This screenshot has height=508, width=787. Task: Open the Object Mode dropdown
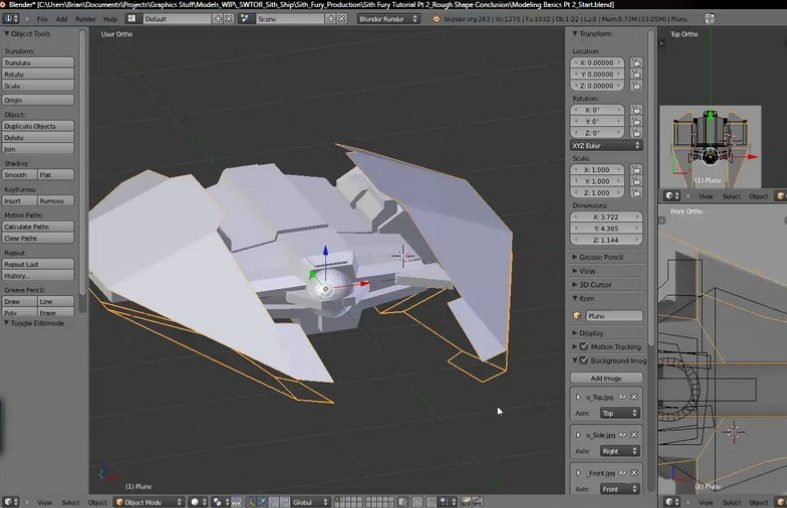[x=149, y=501]
